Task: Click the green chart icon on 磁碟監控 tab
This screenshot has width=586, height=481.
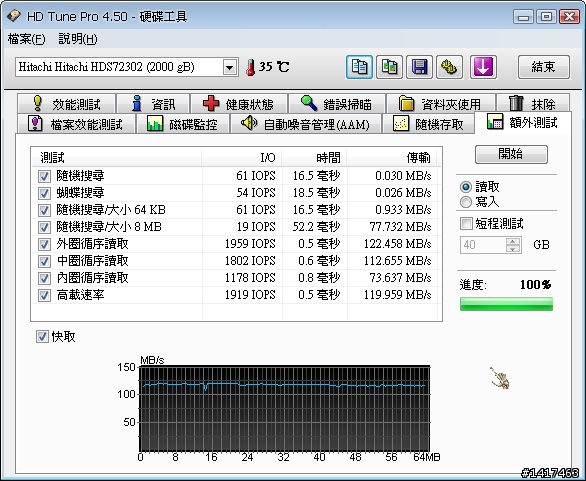Action: tap(155, 123)
